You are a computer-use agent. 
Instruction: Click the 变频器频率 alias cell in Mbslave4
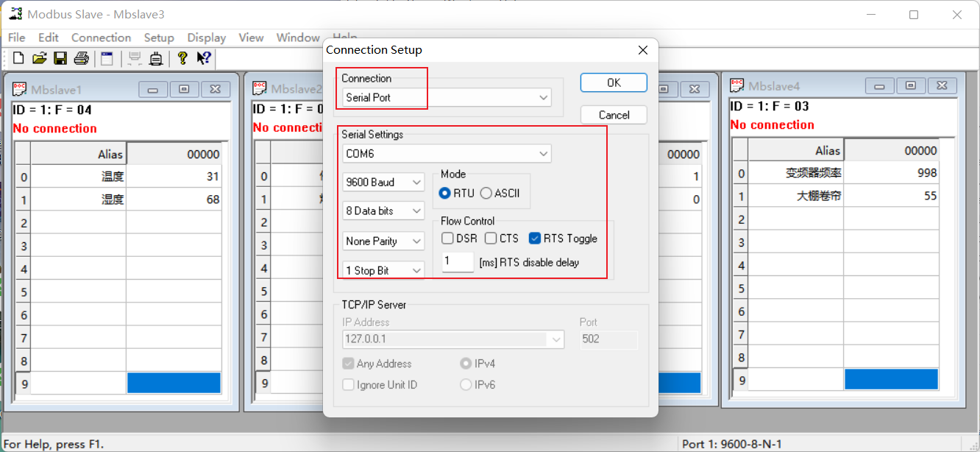(796, 173)
